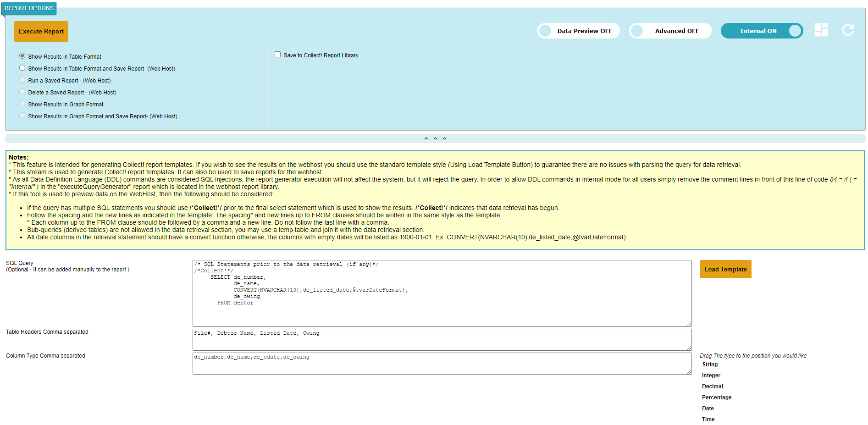Select Show Results in Graph Format

22,104
